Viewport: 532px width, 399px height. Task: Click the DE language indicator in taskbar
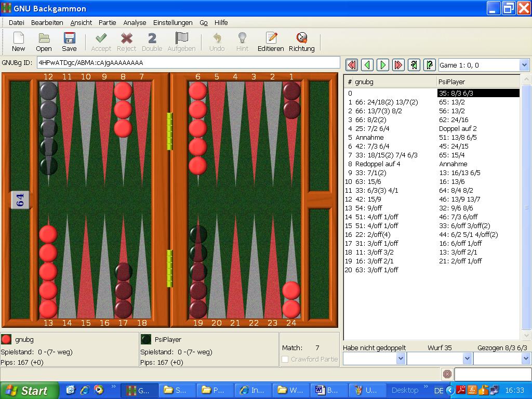pos(438,391)
